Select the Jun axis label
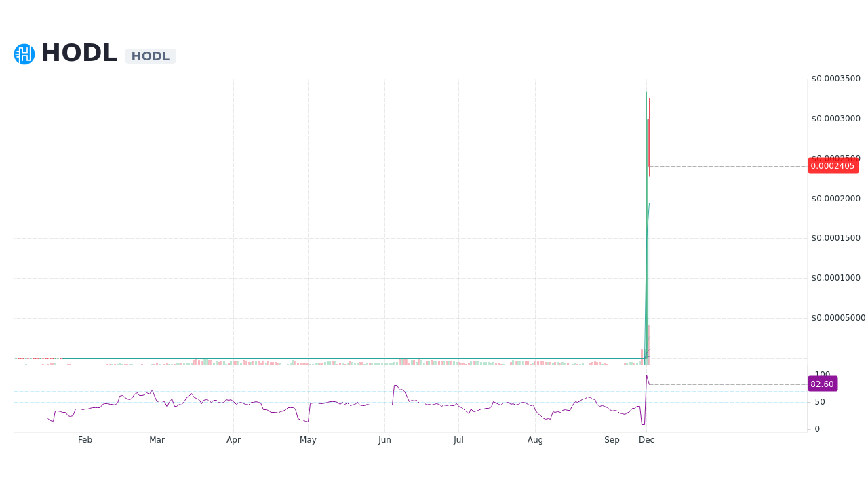868x488 pixels. pos(384,440)
